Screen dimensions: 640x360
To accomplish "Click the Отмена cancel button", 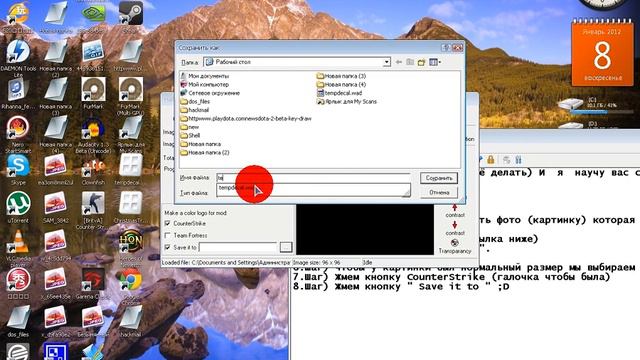I will coord(439,192).
